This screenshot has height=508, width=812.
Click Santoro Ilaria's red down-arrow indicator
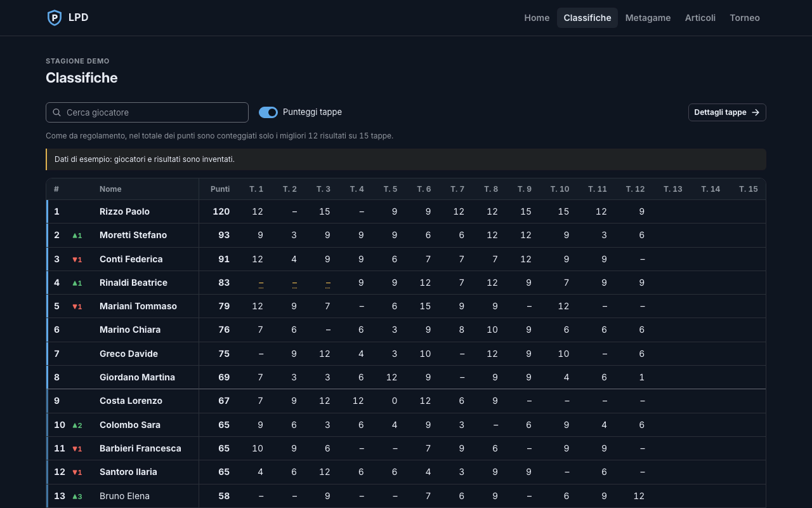(x=77, y=472)
